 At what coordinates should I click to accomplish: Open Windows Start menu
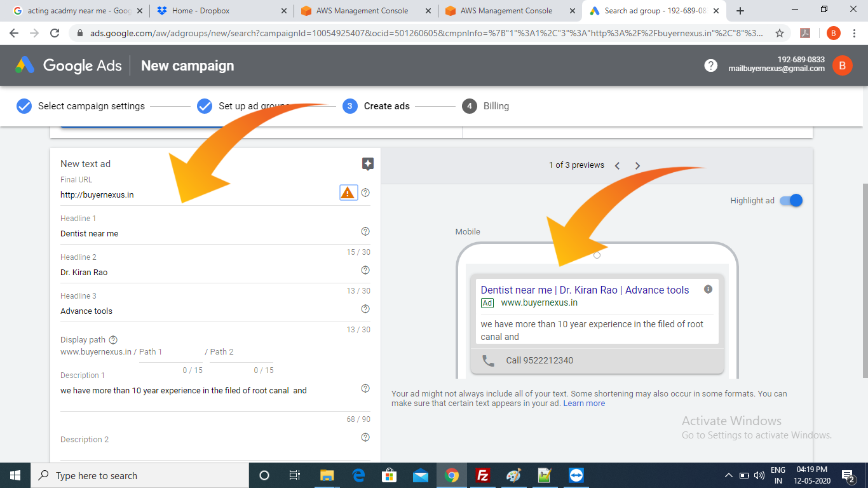tap(15, 475)
